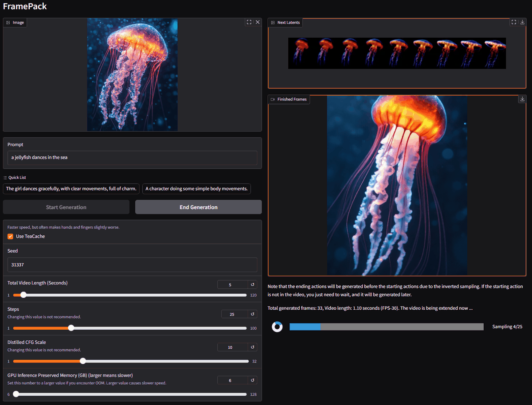The height and width of the screenshot is (405, 532).
Task: Switch to the Finished Frames panel label
Action: coord(288,99)
